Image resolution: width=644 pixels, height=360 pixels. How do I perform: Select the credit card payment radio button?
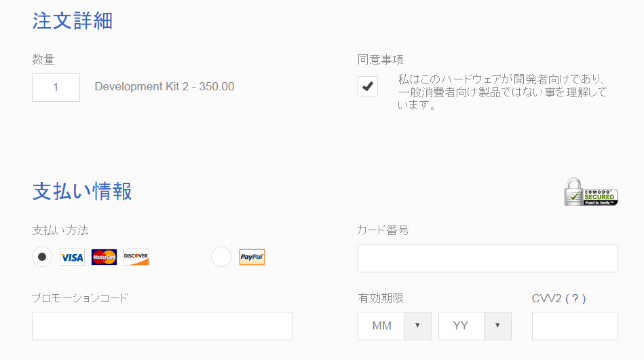(x=42, y=257)
